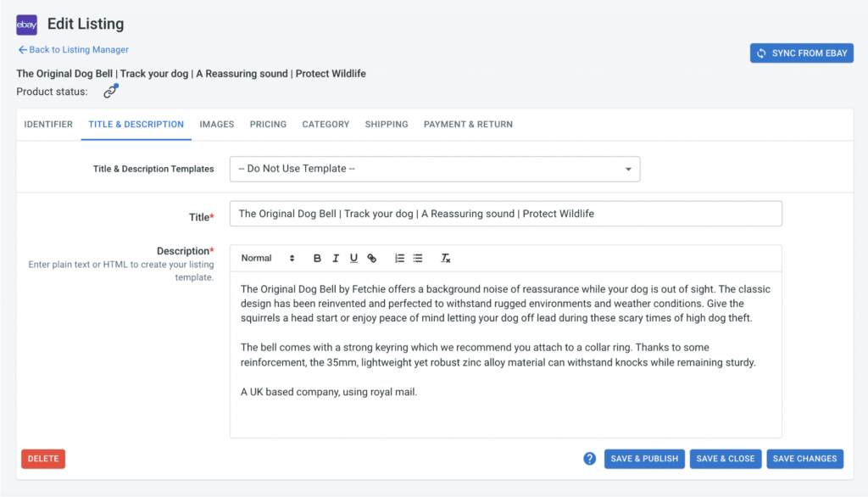868x497 pixels.
Task: Go to the Shipping tab
Action: click(x=387, y=125)
